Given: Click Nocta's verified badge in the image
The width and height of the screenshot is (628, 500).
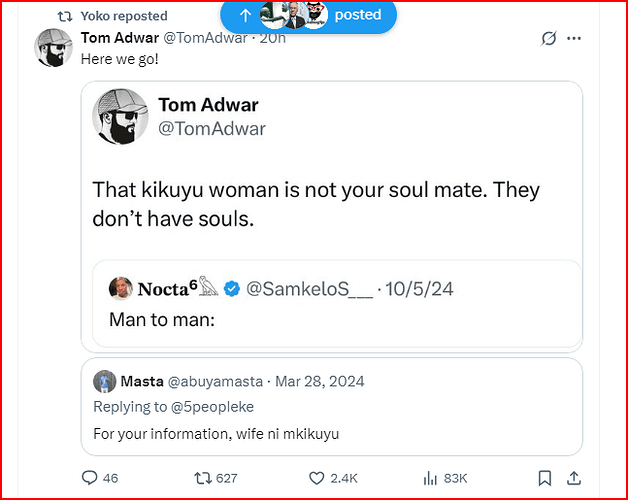Looking at the screenshot, I should (232, 289).
